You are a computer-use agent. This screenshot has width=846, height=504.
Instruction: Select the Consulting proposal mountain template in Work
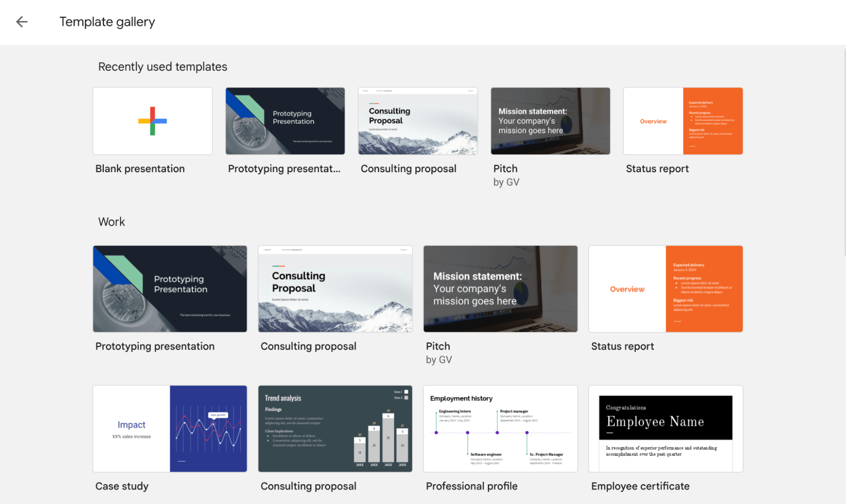(335, 289)
